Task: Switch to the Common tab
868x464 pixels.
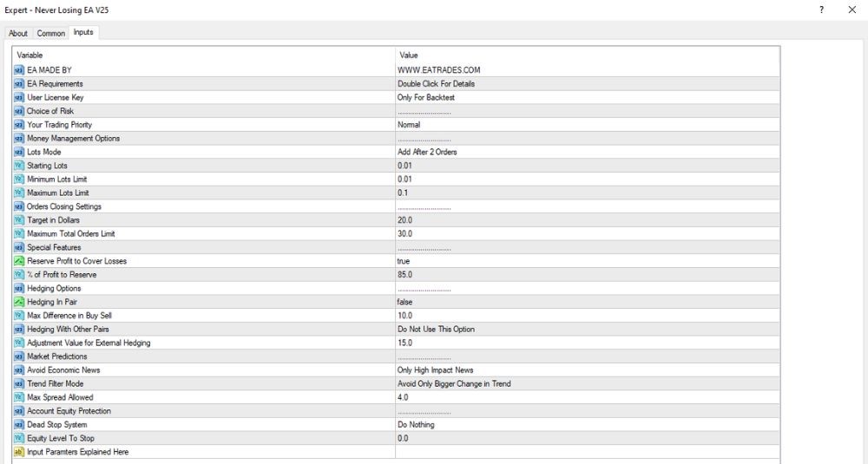Action: [51, 33]
